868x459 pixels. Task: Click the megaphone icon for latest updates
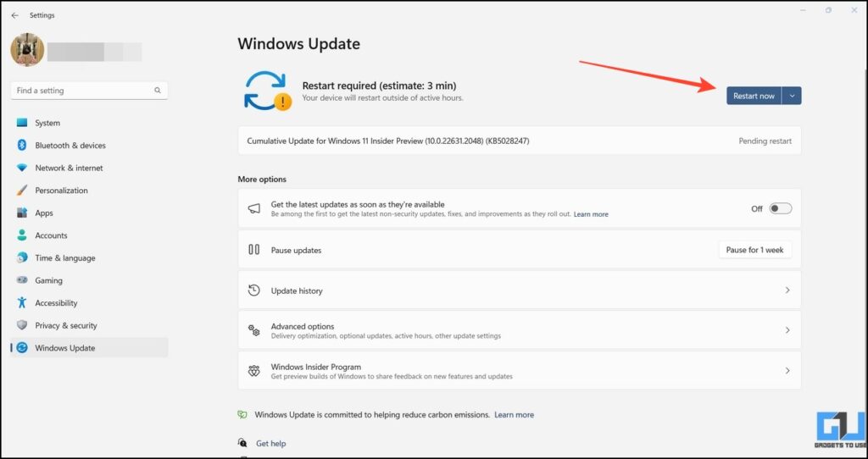(x=253, y=208)
